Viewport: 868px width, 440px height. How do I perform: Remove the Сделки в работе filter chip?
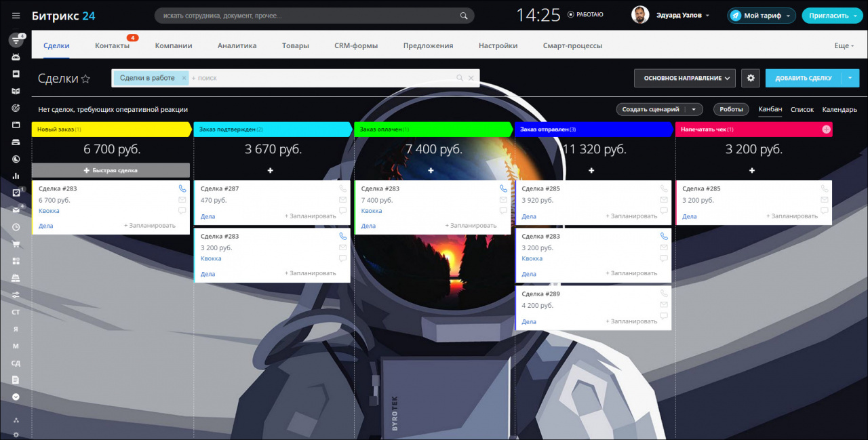click(184, 78)
